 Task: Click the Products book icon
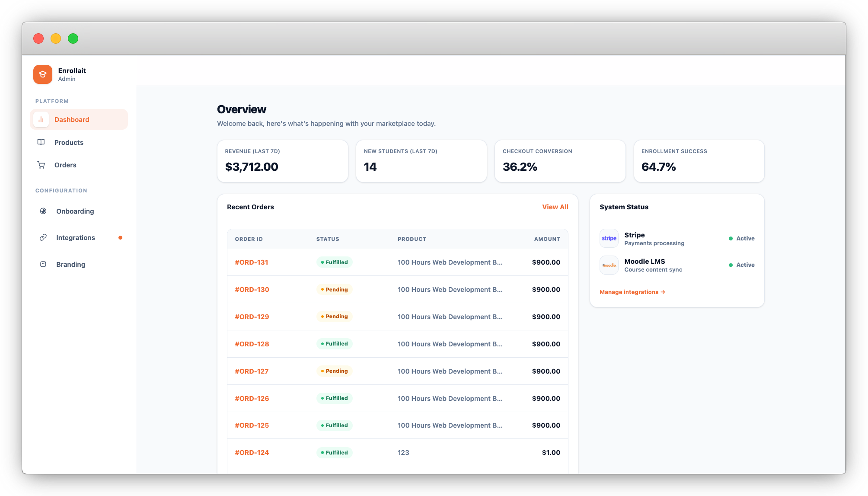click(41, 142)
